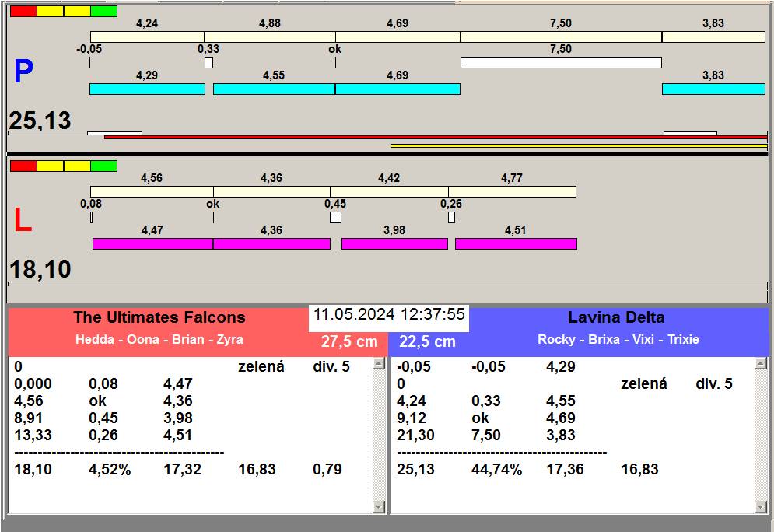Select the magenta bar labeled 3,98

[x=394, y=243]
